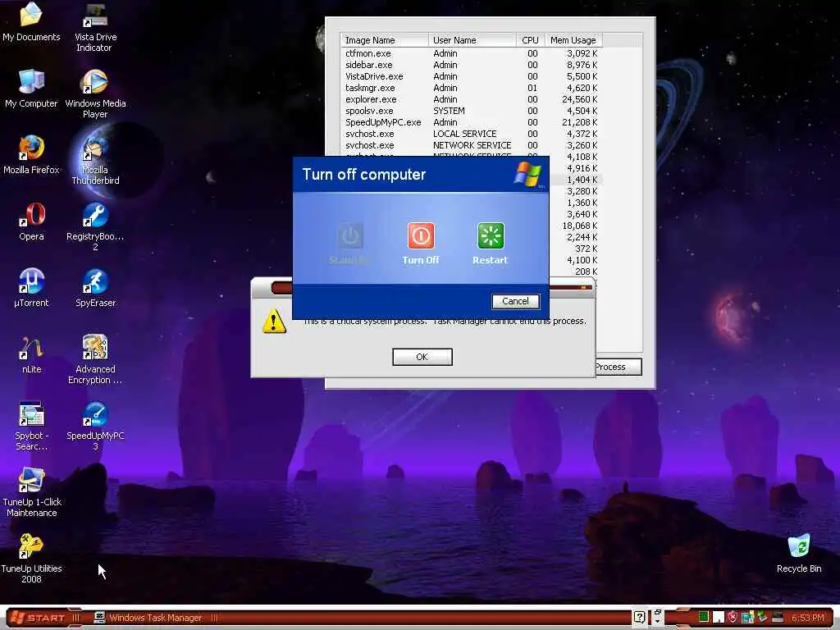Select explorer.exe process row
Viewport: 840px width, 630px height.
tap(472, 99)
